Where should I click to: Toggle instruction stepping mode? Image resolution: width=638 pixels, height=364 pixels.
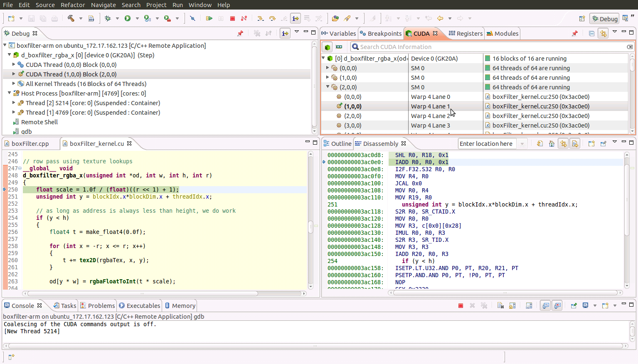pos(296,18)
